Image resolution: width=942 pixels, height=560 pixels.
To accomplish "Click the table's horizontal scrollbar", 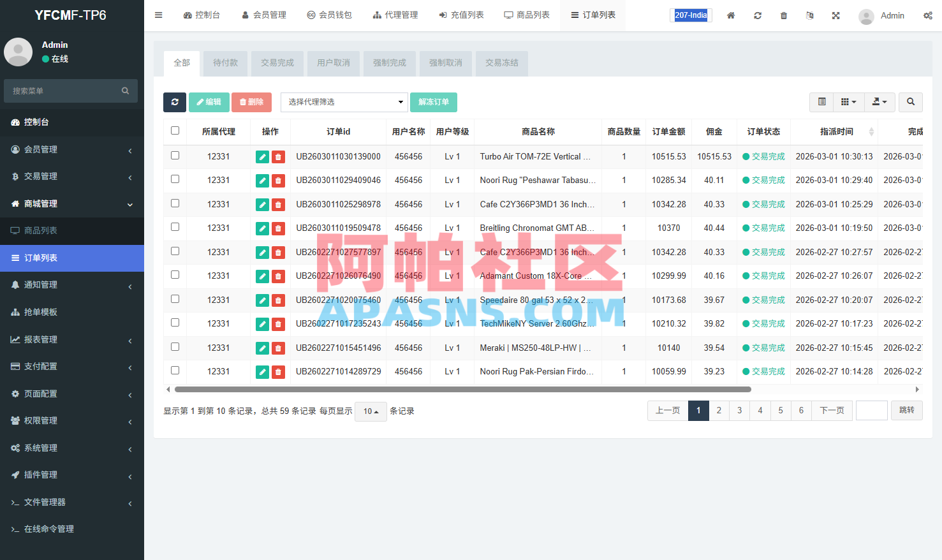I will tap(462, 389).
